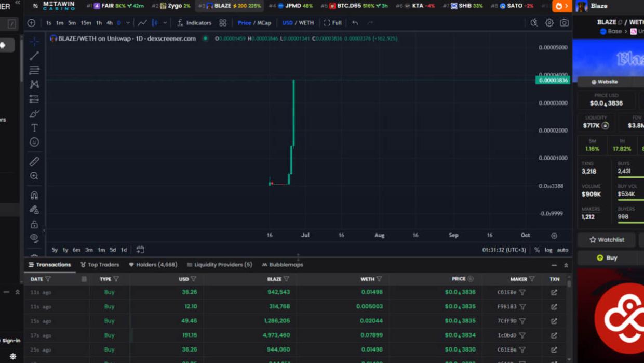This screenshot has width=644, height=363.
Task: Select the trend line drawing tool
Action: pyautogui.click(x=34, y=56)
